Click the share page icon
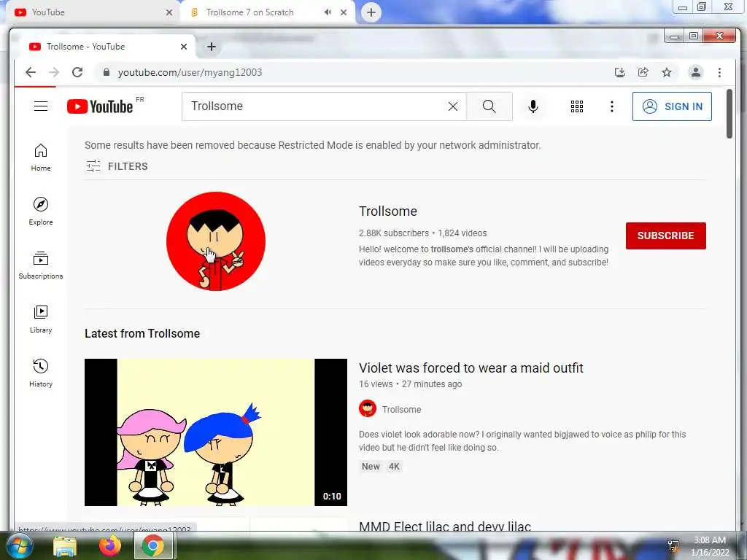 click(643, 72)
